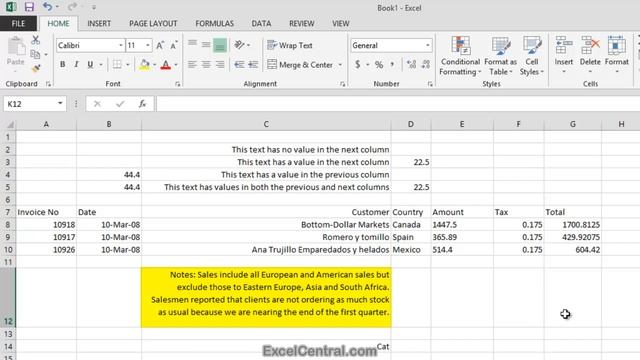Increase font size with the large A icon

tap(160, 45)
